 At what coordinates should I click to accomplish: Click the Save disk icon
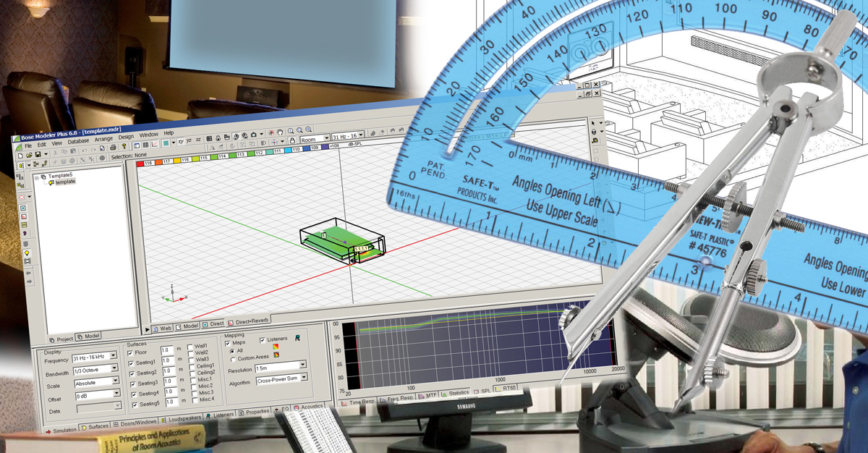(x=36, y=154)
